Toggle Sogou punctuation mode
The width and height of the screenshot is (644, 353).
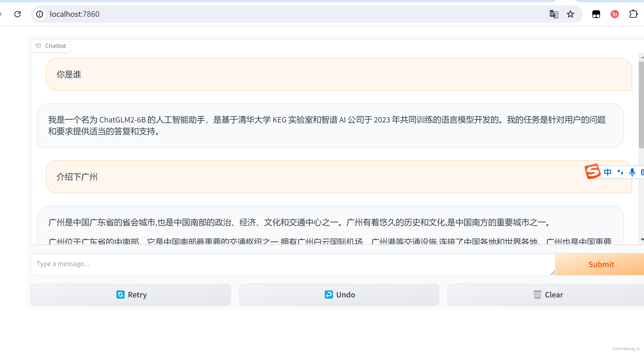620,172
